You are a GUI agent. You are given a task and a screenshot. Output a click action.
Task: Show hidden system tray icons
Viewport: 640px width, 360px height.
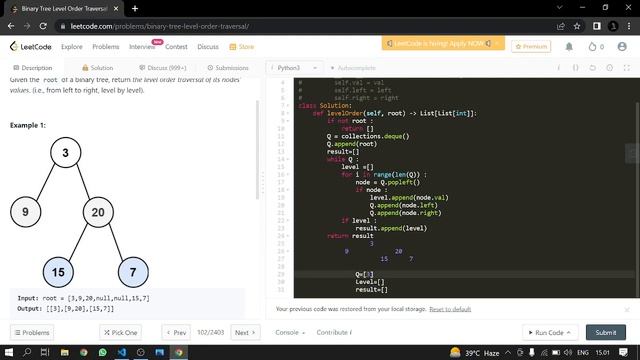coord(508,352)
